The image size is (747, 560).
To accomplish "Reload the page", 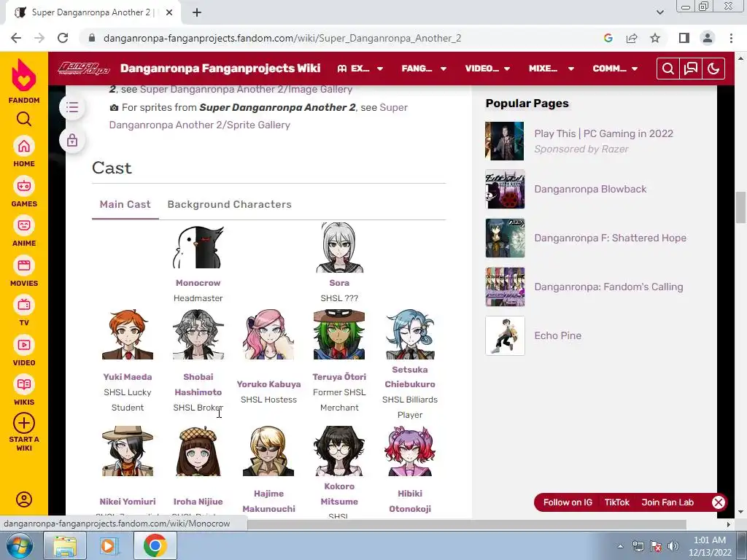I will point(63,38).
